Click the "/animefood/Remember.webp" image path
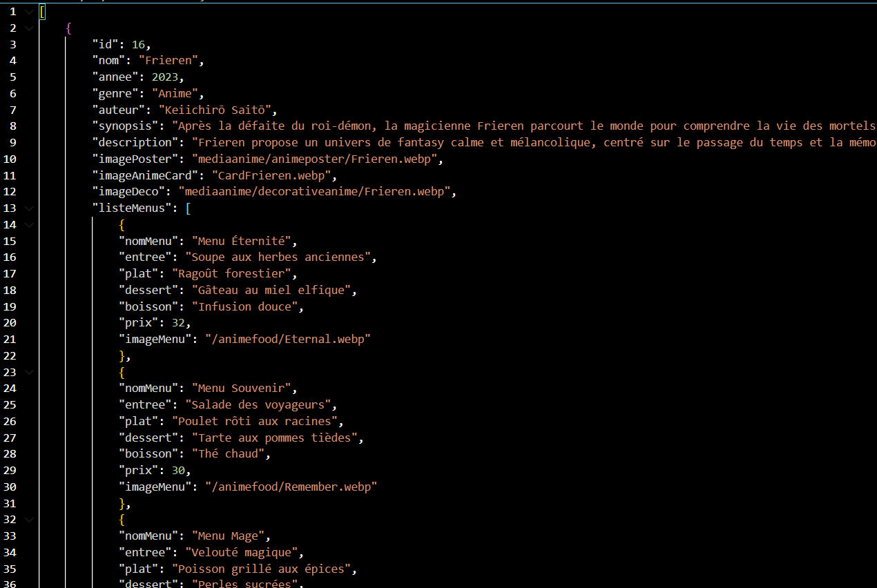877x588 pixels. (291, 487)
